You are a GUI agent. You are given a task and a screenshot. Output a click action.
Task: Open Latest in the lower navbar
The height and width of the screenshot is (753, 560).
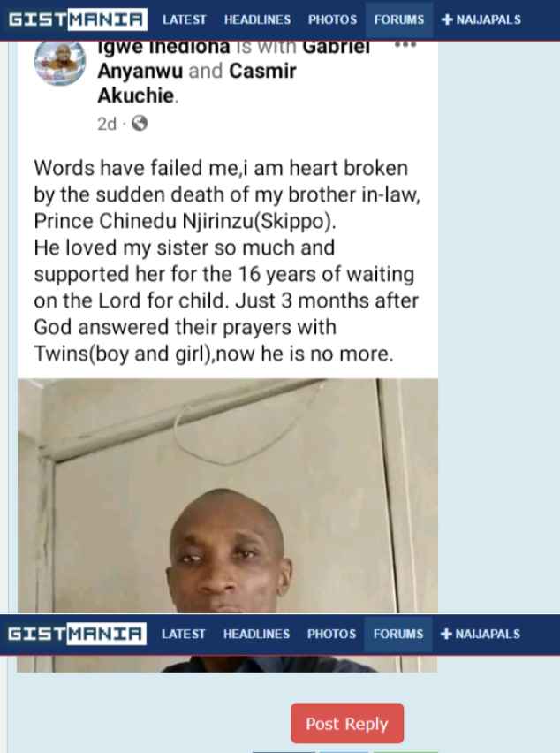click(x=184, y=634)
